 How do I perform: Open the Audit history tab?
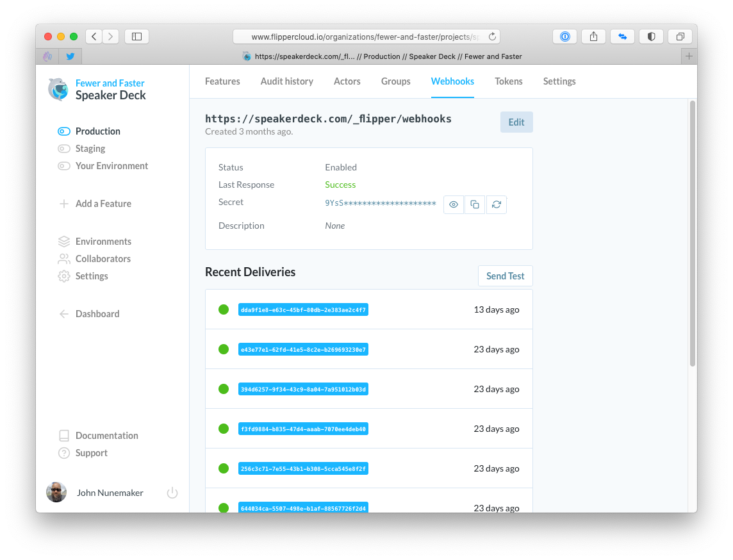[x=287, y=81]
